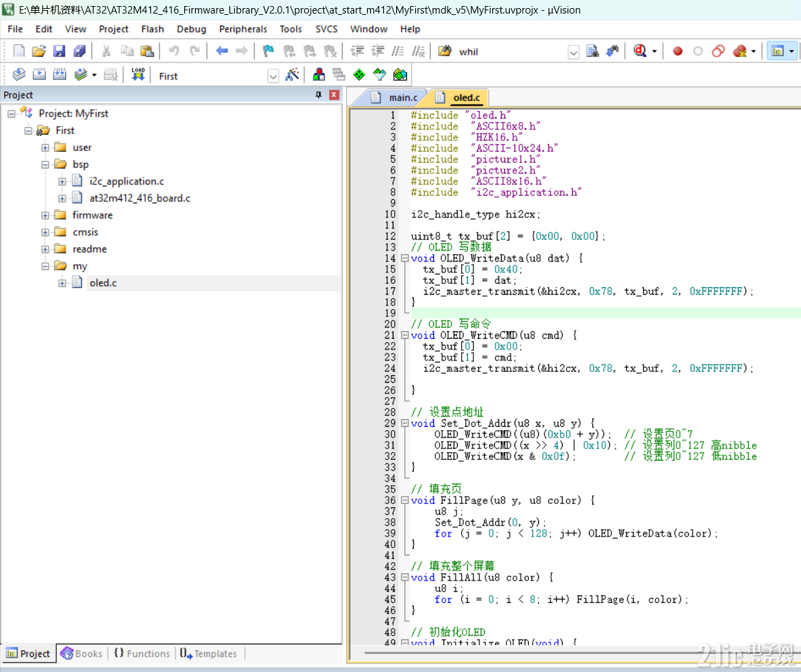Open Select Software Packs
This screenshot has height=672, width=801.
[380, 75]
